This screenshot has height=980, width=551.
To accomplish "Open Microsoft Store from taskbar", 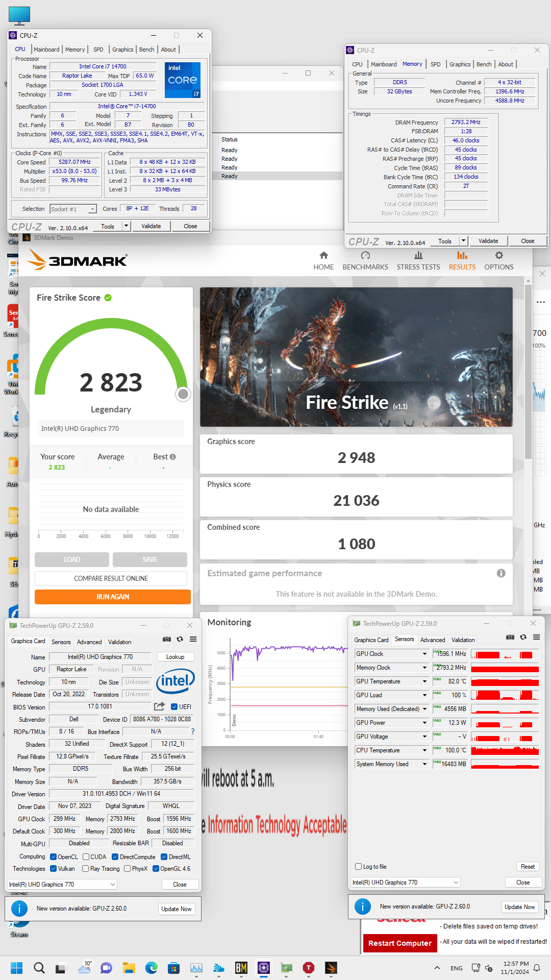I will coord(174,968).
